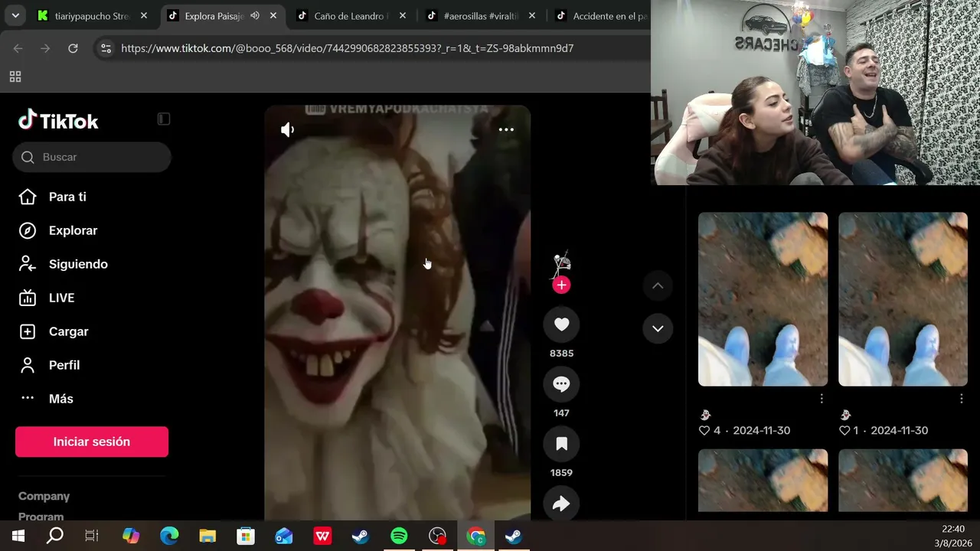The width and height of the screenshot is (980, 551).
Task: Focus the Buscar search field
Action: [92, 157]
